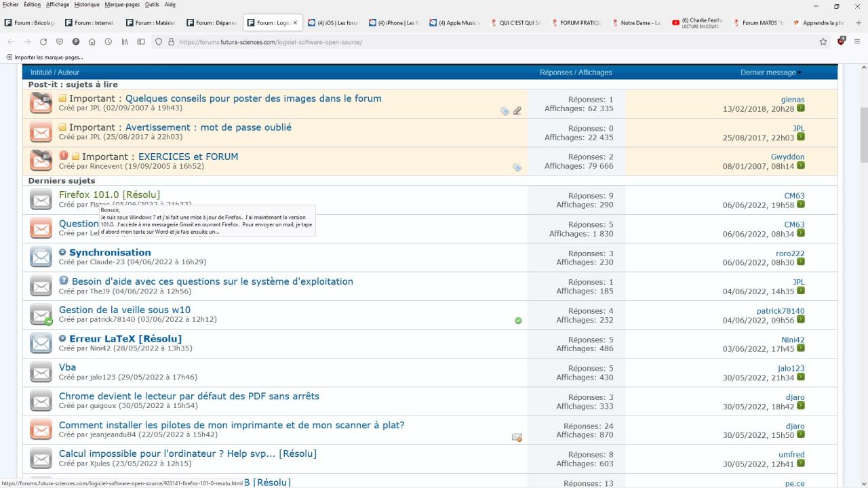Switch to the Charlie Feathers YouTube tab
868x488 pixels.
point(698,23)
